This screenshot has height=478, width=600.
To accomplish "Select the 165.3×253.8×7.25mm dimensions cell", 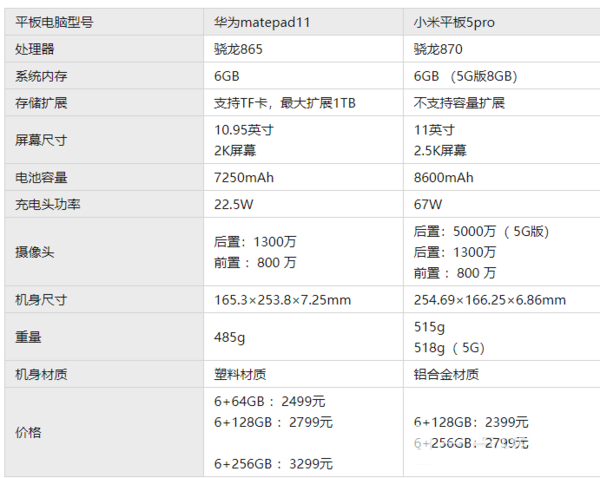I will pos(283,299).
